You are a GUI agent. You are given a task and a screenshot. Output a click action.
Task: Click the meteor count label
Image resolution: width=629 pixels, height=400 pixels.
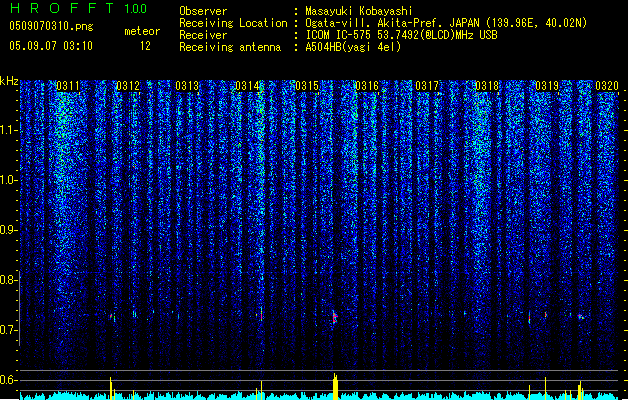tap(142, 31)
